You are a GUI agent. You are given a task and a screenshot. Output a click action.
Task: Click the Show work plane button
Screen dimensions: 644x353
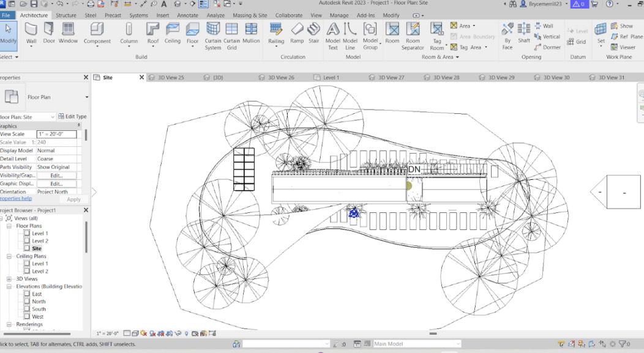pyautogui.click(x=621, y=26)
